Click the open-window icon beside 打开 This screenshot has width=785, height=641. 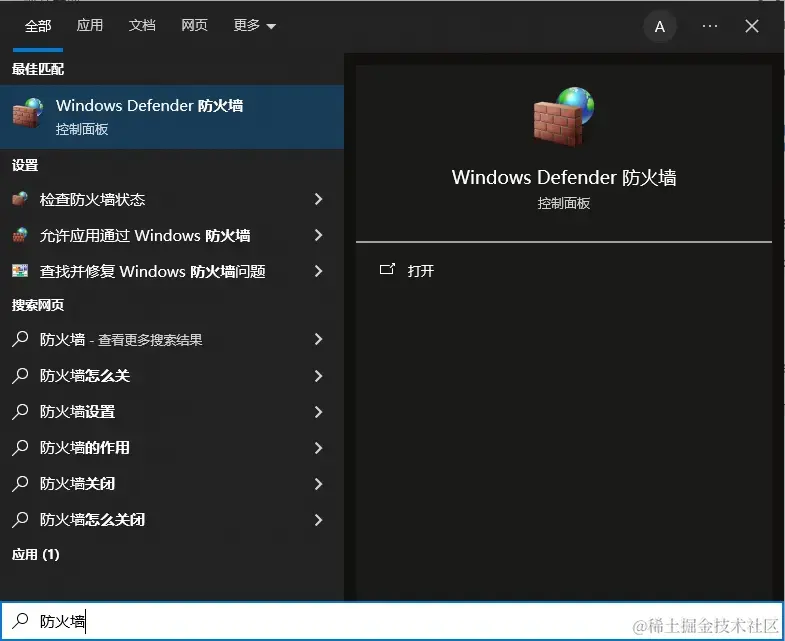pos(387,269)
